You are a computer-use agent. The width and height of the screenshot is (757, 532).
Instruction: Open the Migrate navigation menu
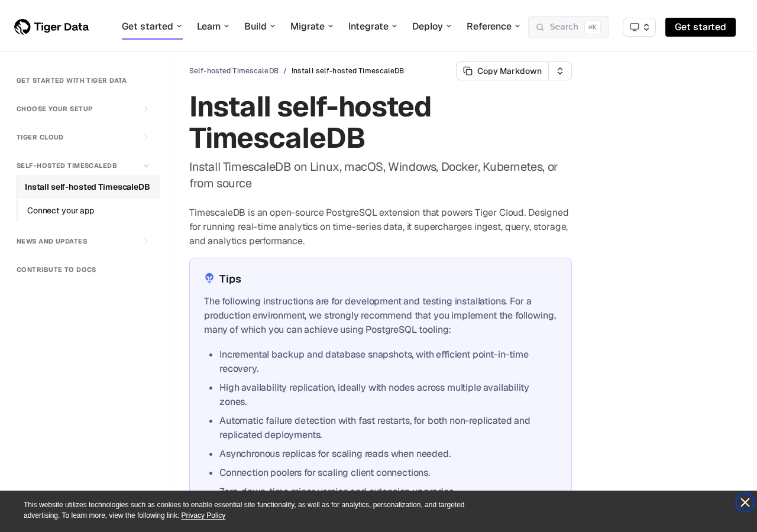click(312, 27)
